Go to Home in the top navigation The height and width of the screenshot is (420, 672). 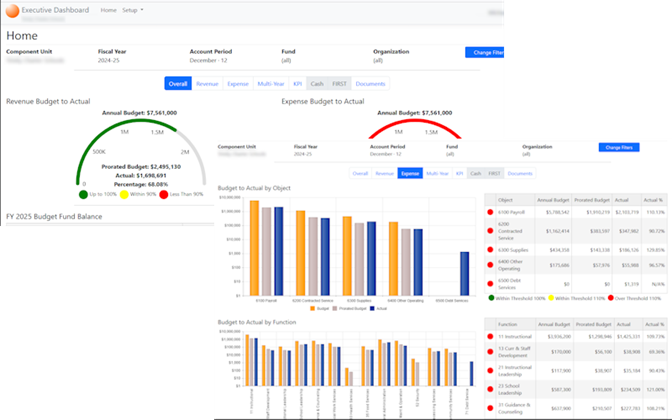[x=108, y=10]
